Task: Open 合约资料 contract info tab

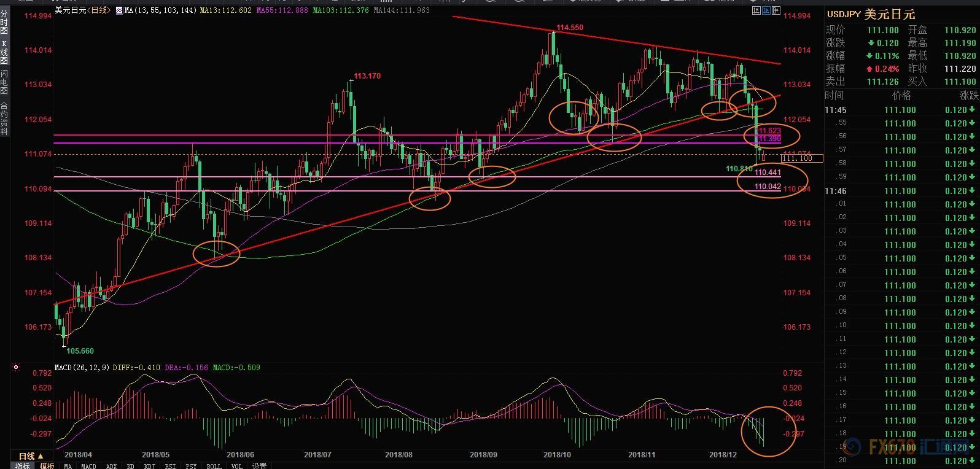Action: 4,118
